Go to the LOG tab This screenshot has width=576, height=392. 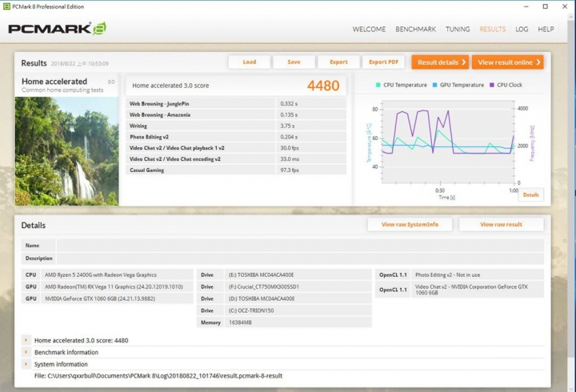[522, 30]
